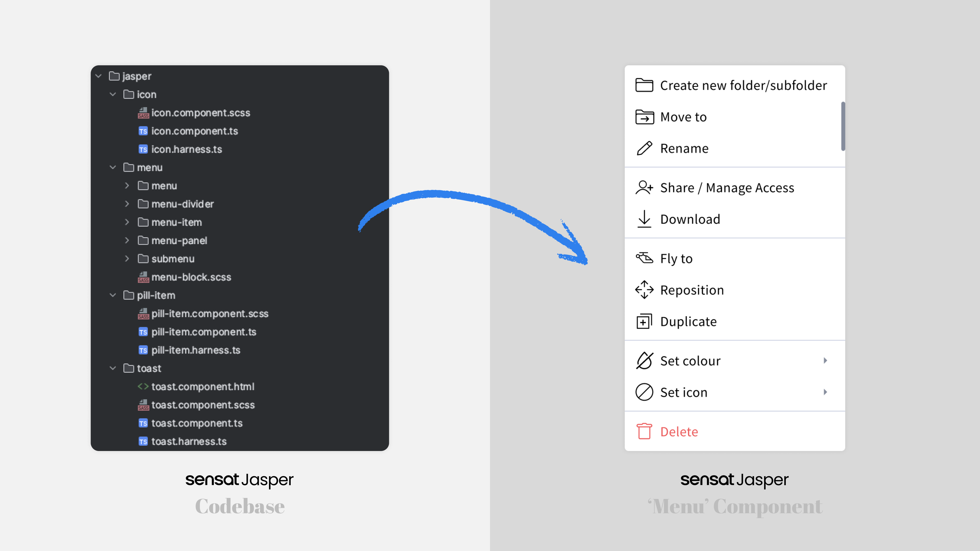Click the SASS icon of menu-block.scss
The image size is (980, 551).
point(143,277)
